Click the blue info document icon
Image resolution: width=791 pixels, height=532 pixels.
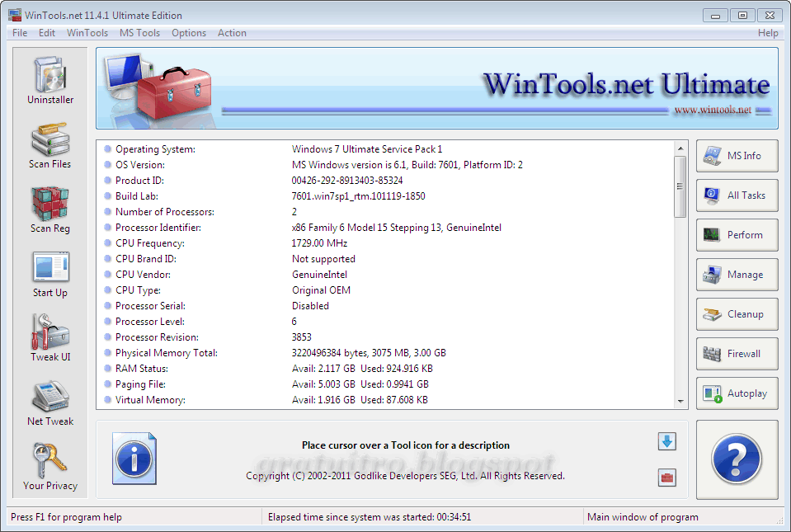point(134,459)
